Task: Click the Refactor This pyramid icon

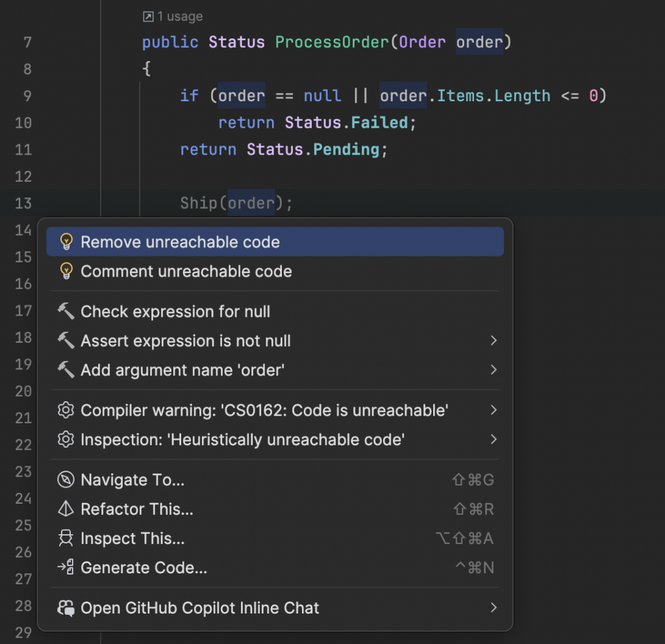Action: 66,509
